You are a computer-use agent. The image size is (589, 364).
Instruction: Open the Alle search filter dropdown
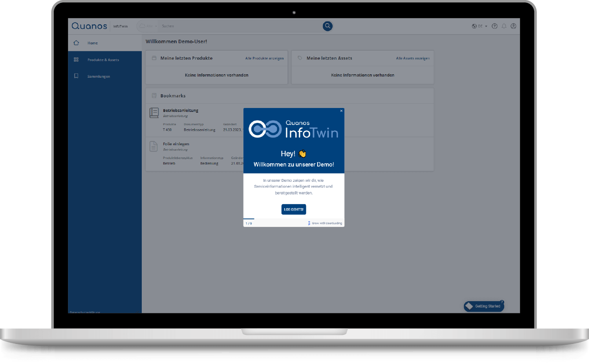tap(148, 26)
